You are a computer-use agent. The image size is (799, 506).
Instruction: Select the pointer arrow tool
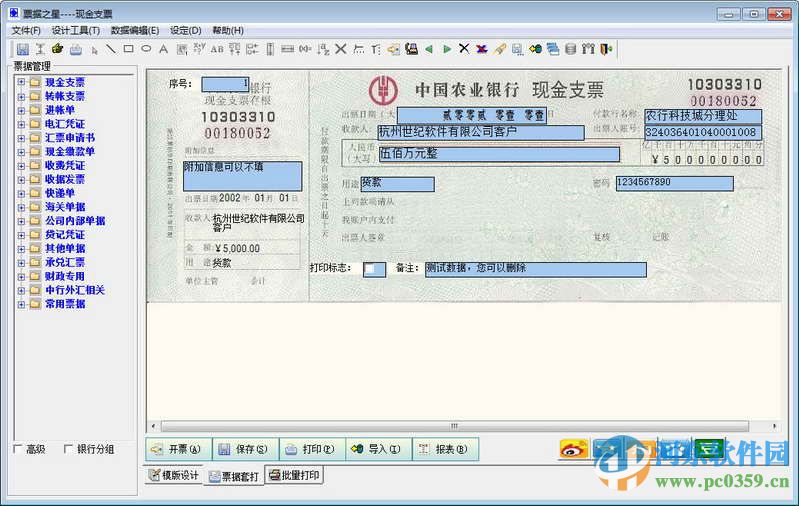pyautogui.click(x=94, y=49)
